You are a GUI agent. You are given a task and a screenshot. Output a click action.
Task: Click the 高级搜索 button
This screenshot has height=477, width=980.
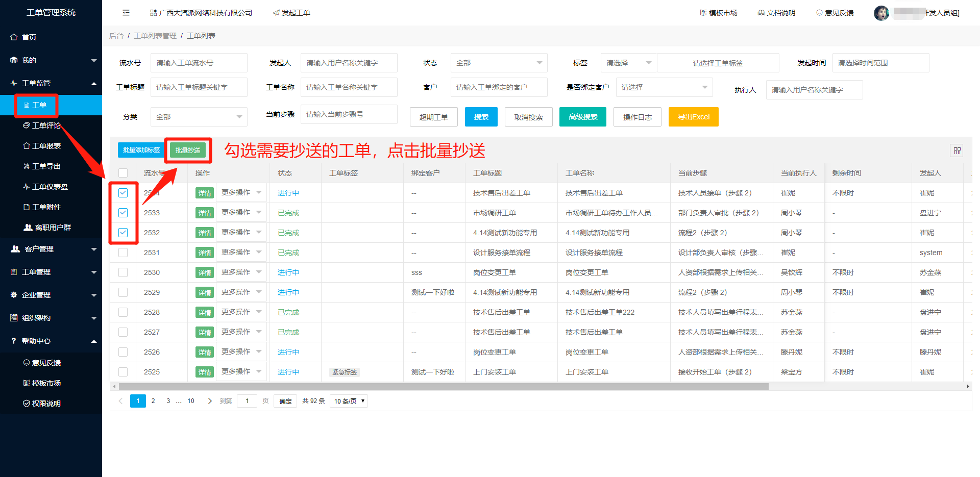click(x=583, y=117)
